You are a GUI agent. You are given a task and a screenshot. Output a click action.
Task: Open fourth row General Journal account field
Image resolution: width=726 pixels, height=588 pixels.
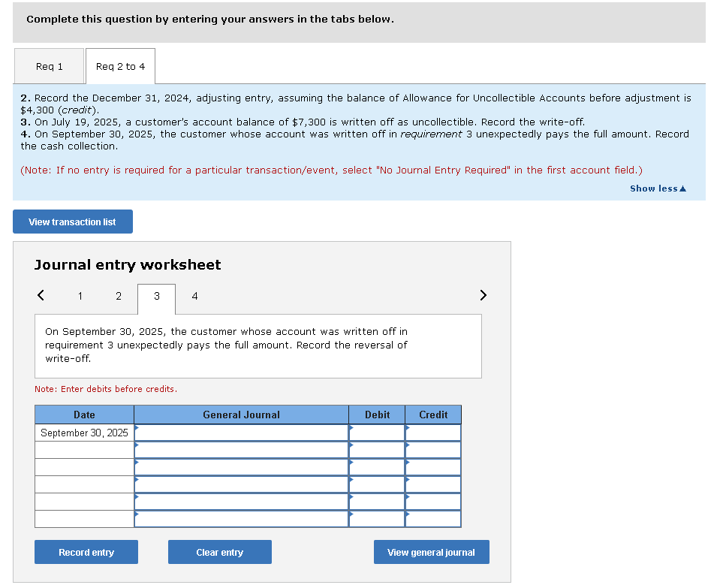(x=241, y=484)
